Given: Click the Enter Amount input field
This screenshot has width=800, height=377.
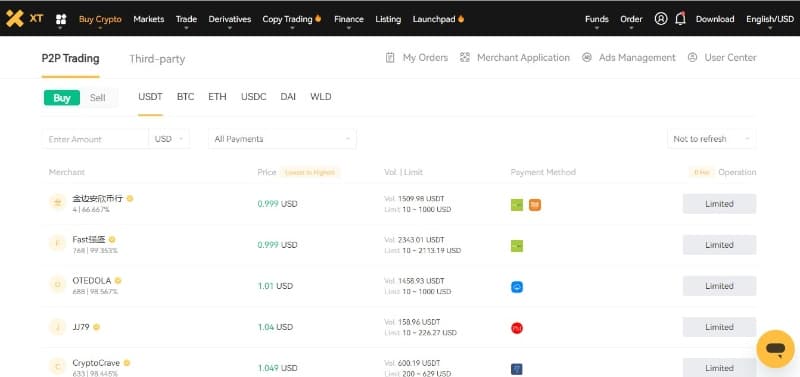Looking at the screenshot, I should point(95,139).
